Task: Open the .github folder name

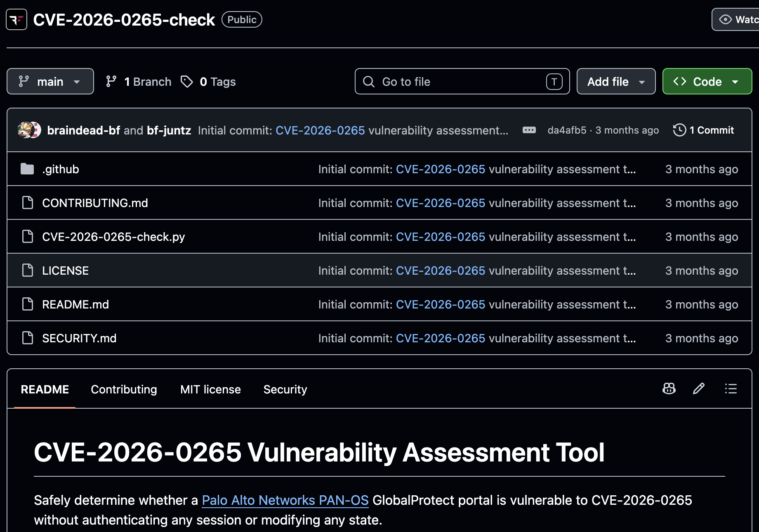Action: (x=61, y=169)
